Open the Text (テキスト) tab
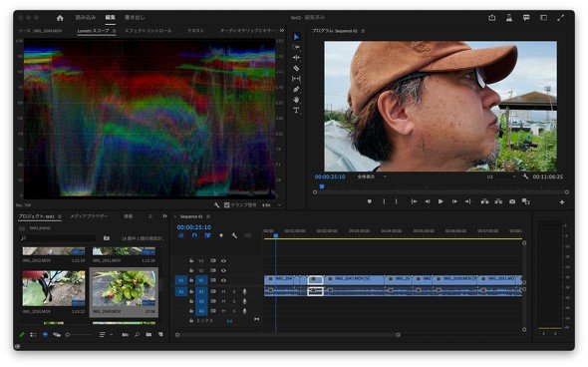 [x=195, y=31]
